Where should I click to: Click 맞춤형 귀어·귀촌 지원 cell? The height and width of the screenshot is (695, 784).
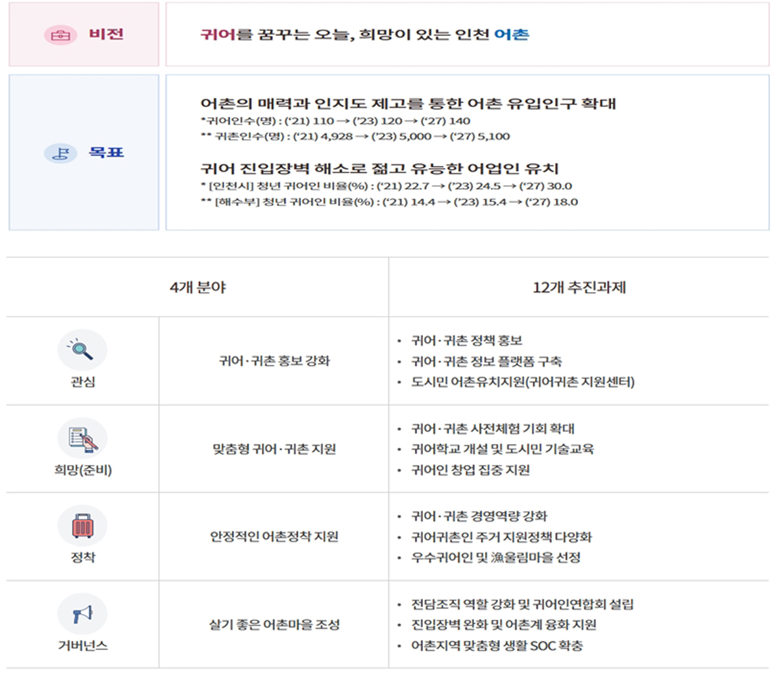click(274, 449)
